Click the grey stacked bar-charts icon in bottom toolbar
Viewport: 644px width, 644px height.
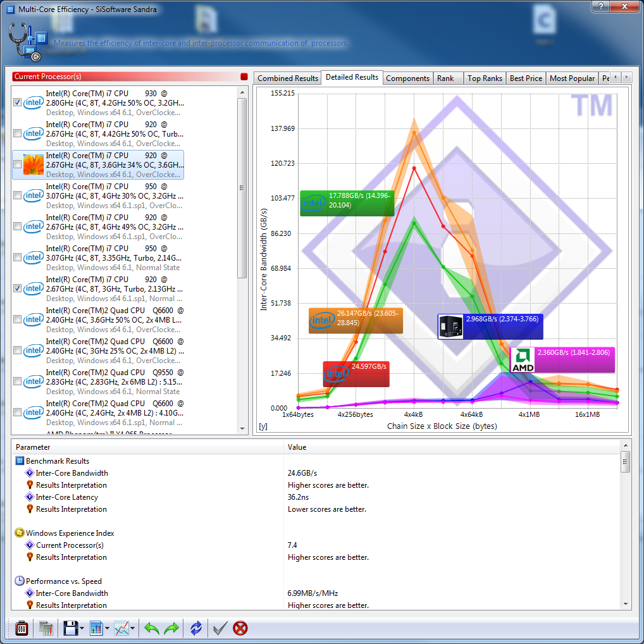coord(46,628)
